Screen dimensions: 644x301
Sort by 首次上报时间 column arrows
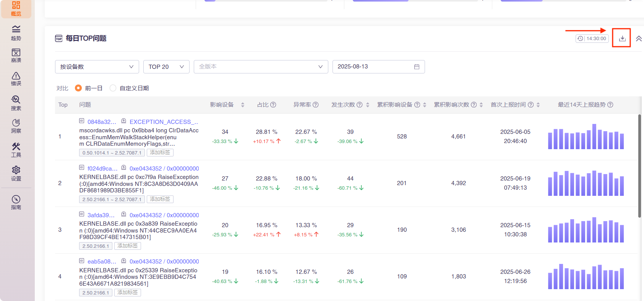538,105
